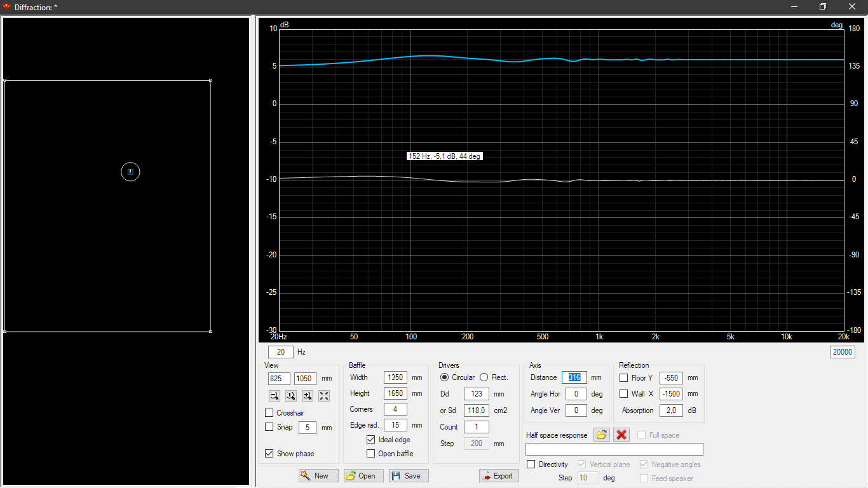Viewport: 868px width, 488px height.
Task: Click the Snap value field showing 5
Action: point(308,428)
